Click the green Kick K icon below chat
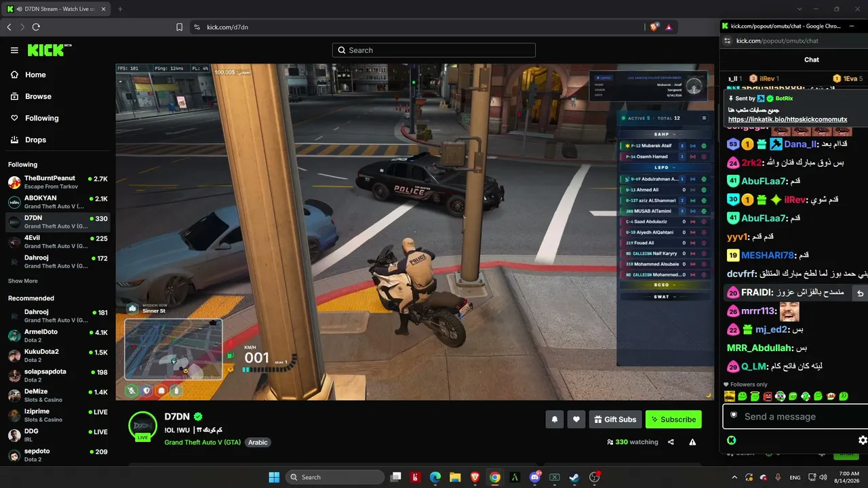The image size is (868, 488). [732, 440]
